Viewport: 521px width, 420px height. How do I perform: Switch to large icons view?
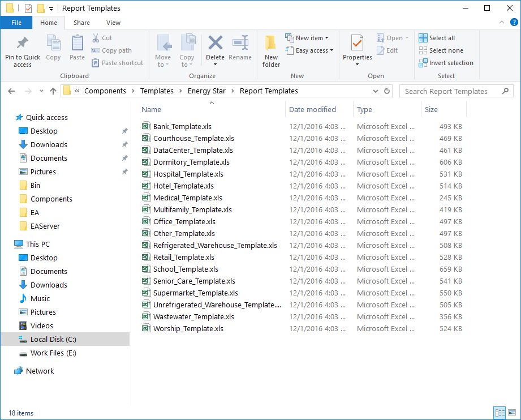pos(511,413)
